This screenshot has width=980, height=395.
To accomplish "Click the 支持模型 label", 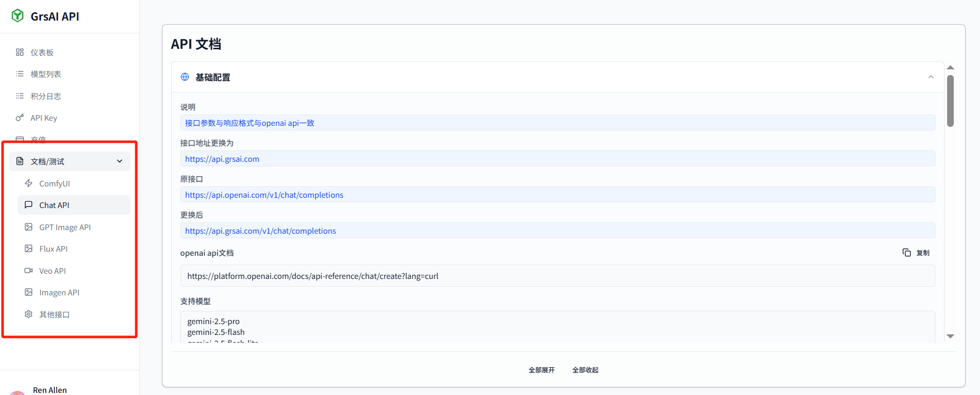I will click(x=195, y=301).
